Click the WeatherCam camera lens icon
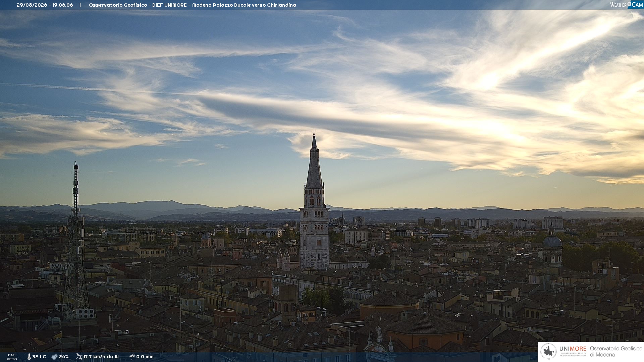644x362 pixels. 629,4
